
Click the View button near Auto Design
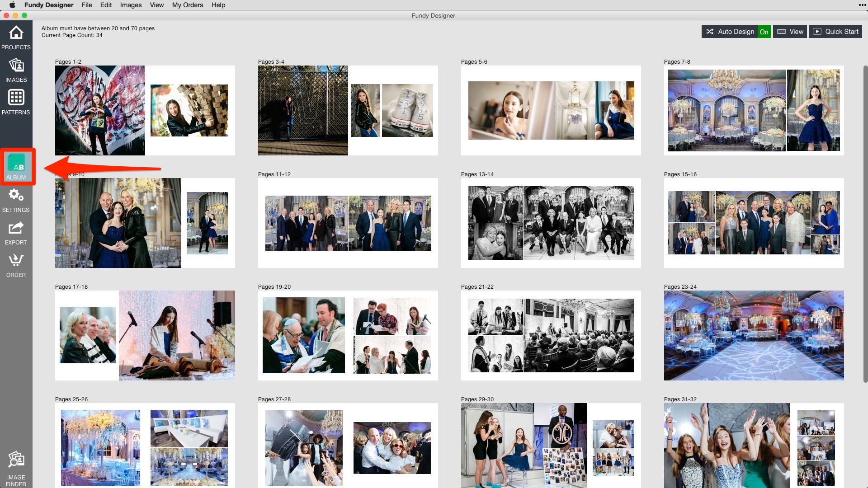point(790,32)
